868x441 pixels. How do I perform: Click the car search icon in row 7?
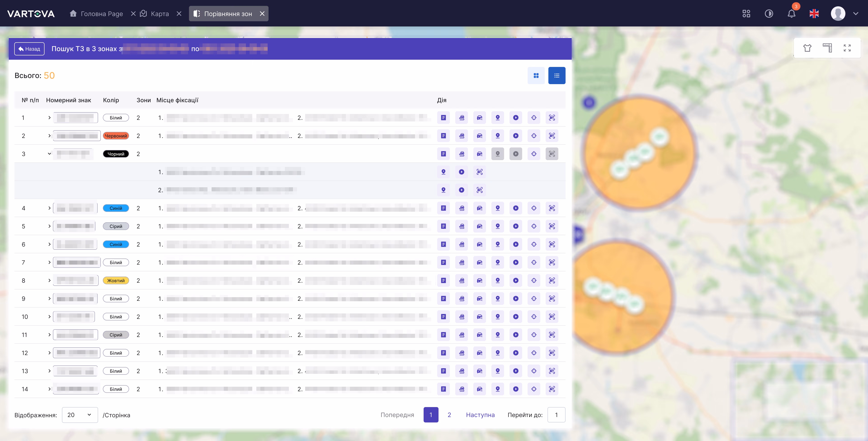coord(479,262)
